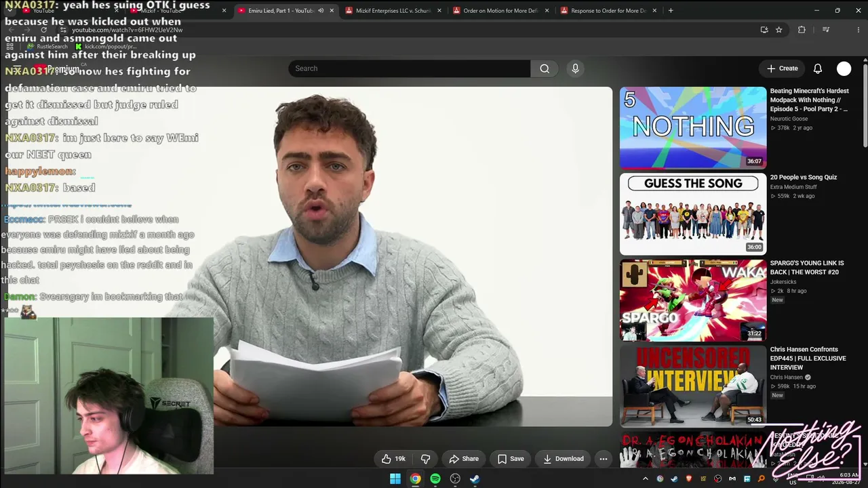Switch to Mizkif Enterprises LLC v. Schunk tab
The width and height of the screenshot is (868, 488).
[393, 11]
